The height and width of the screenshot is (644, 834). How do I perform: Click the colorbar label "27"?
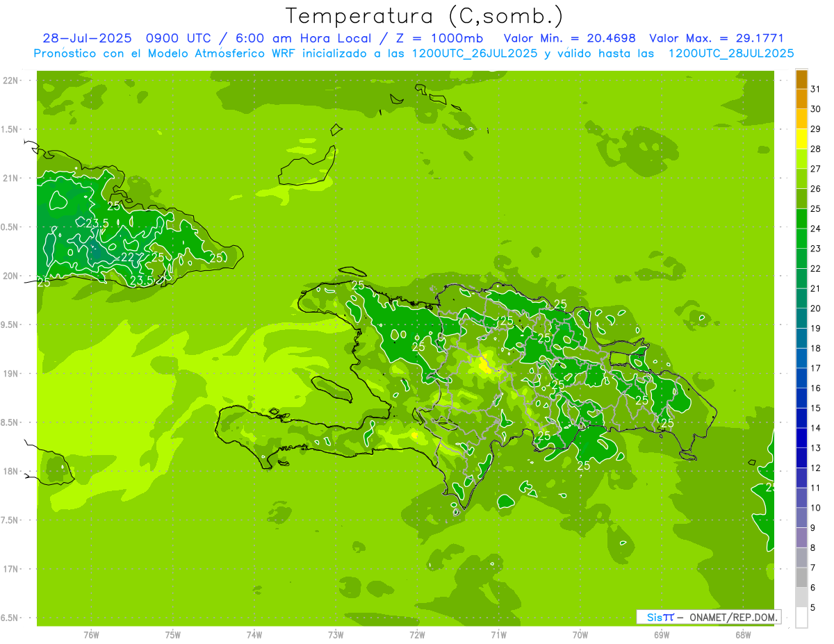pyautogui.click(x=815, y=169)
